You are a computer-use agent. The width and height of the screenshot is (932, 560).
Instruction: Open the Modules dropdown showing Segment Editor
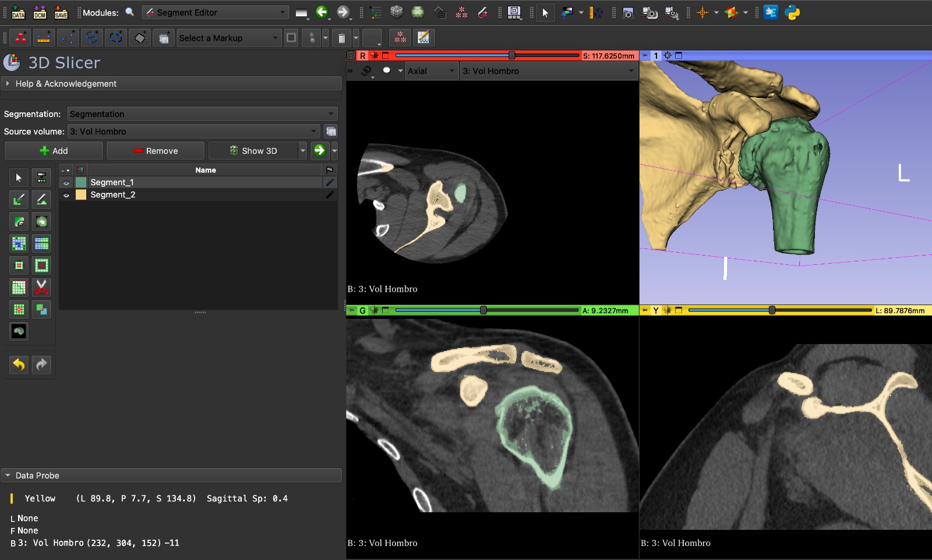(x=216, y=12)
